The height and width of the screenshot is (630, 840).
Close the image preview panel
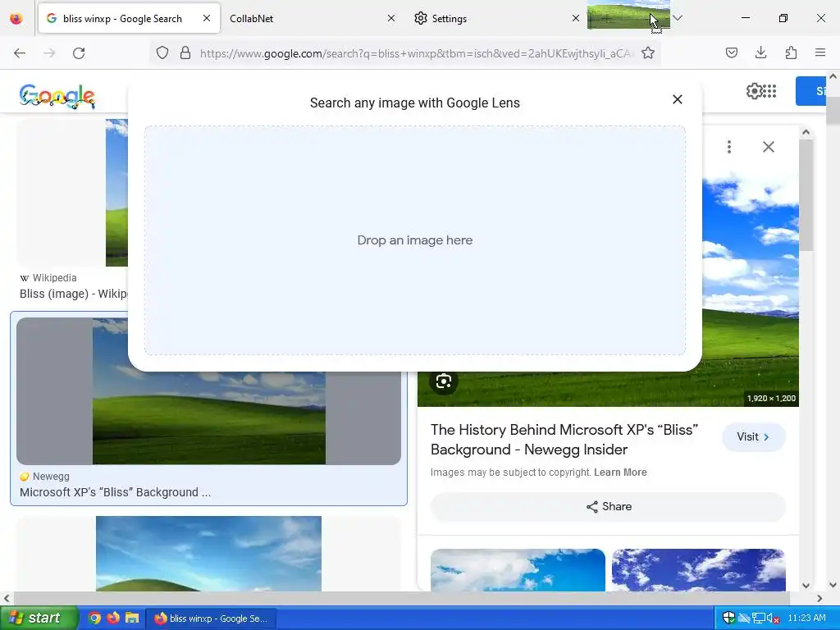pos(768,147)
